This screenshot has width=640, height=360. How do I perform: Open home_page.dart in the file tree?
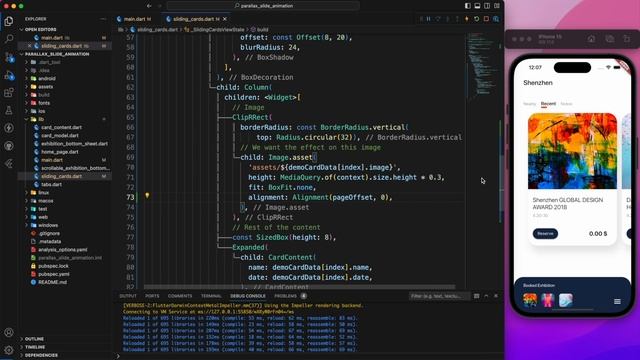[60, 152]
